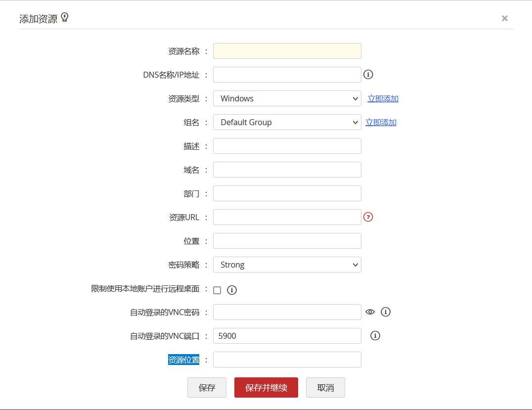532x410 pixels.
Task: Click into the 描述 text field
Action: [x=287, y=146]
